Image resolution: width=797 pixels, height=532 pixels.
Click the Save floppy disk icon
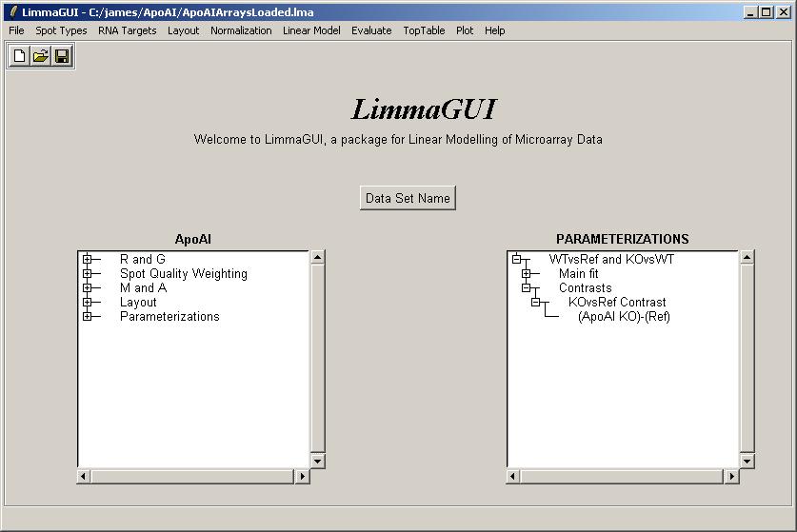[62, 57]
